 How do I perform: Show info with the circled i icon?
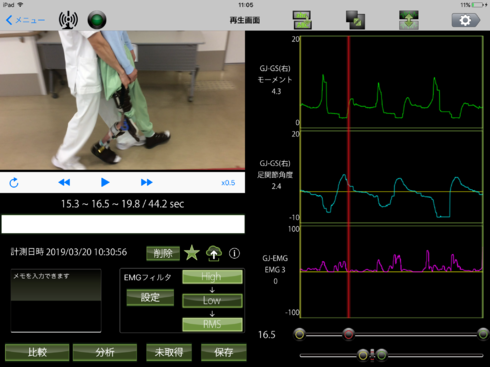click(234, 253)
